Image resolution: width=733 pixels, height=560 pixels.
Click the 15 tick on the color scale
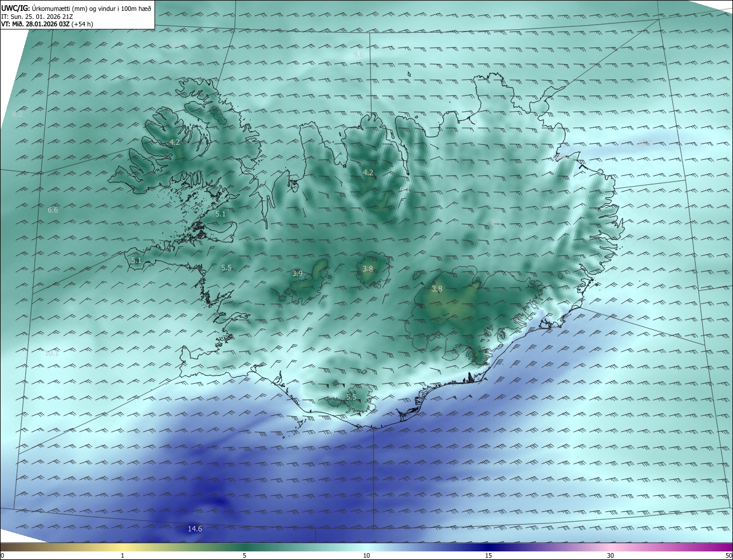[x=488, y=555]
